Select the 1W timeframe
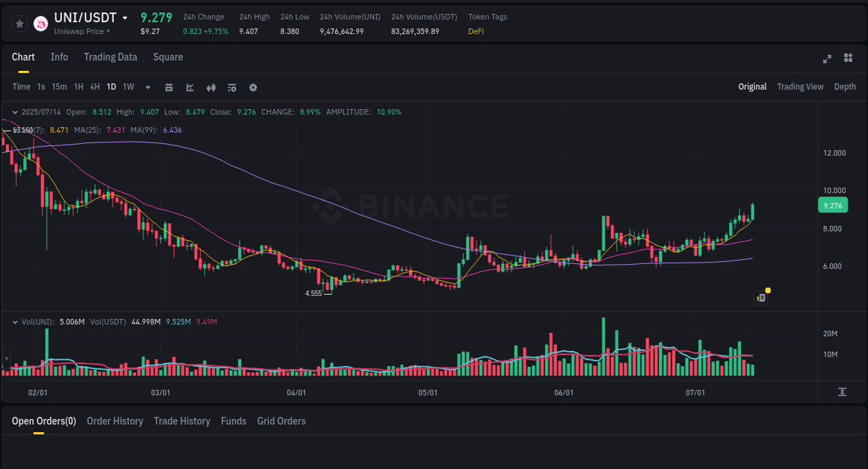The height and width of the screenshot is (469, 868). coord(128,87)
